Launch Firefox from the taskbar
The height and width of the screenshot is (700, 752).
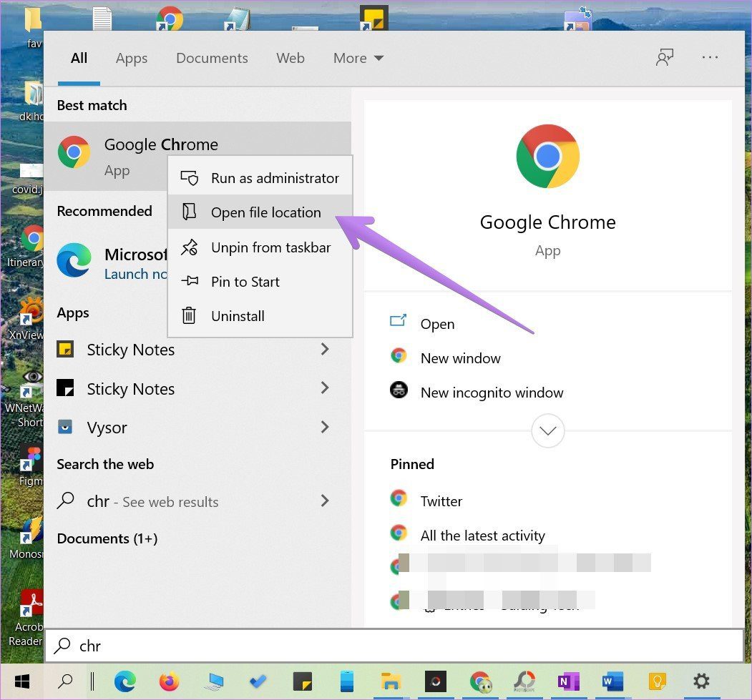[x=169, y=681]
